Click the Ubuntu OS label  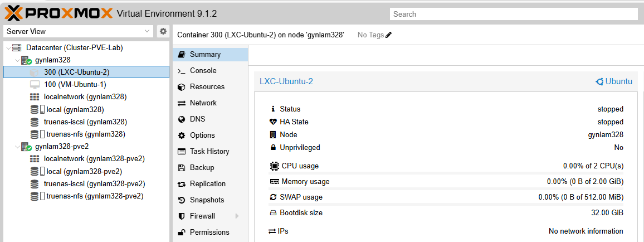[x=614, y=81]
